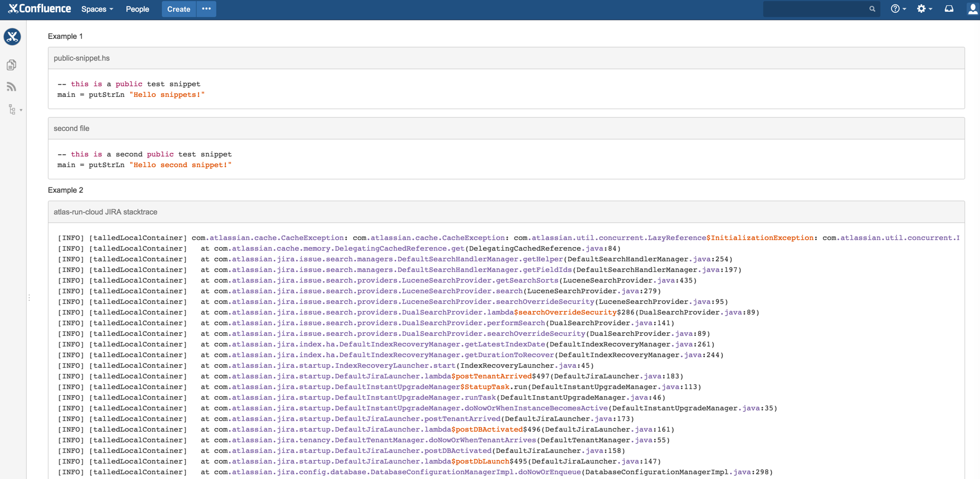Click the magnifier search icon
Screen dimensions: 980x479
pyautogui.click(x=872, y=9)
